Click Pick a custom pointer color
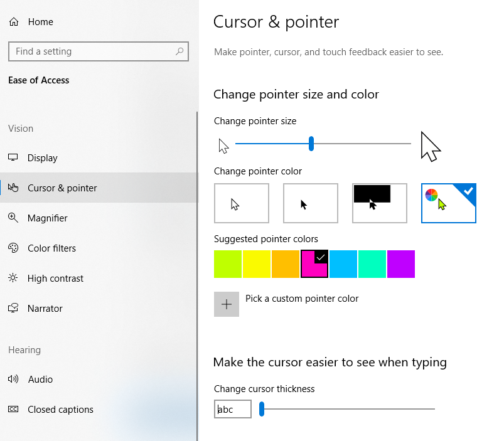 [227, 304]
